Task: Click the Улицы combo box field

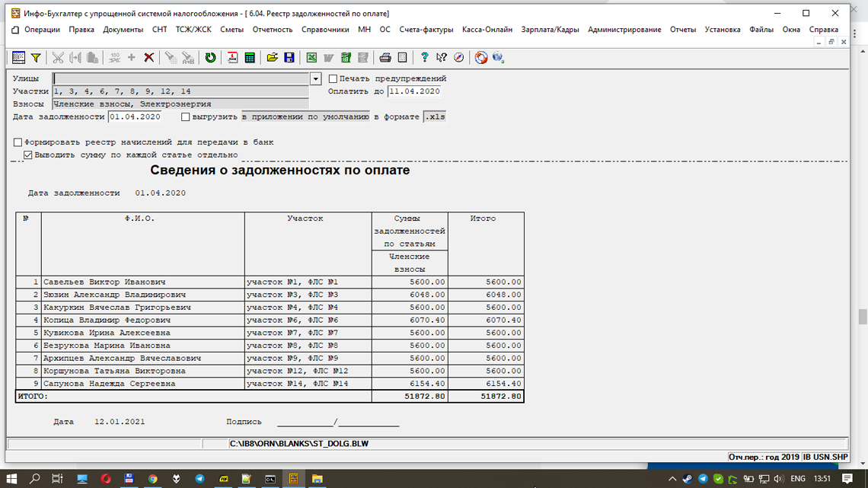Action: pyautogui.click(x=181, y=78)
